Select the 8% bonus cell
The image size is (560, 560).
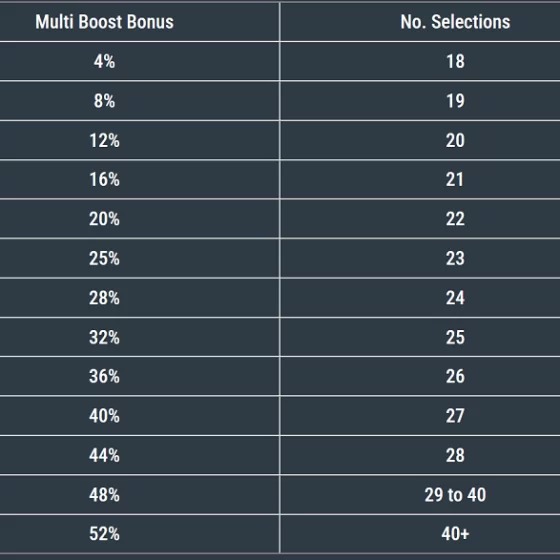104,101
